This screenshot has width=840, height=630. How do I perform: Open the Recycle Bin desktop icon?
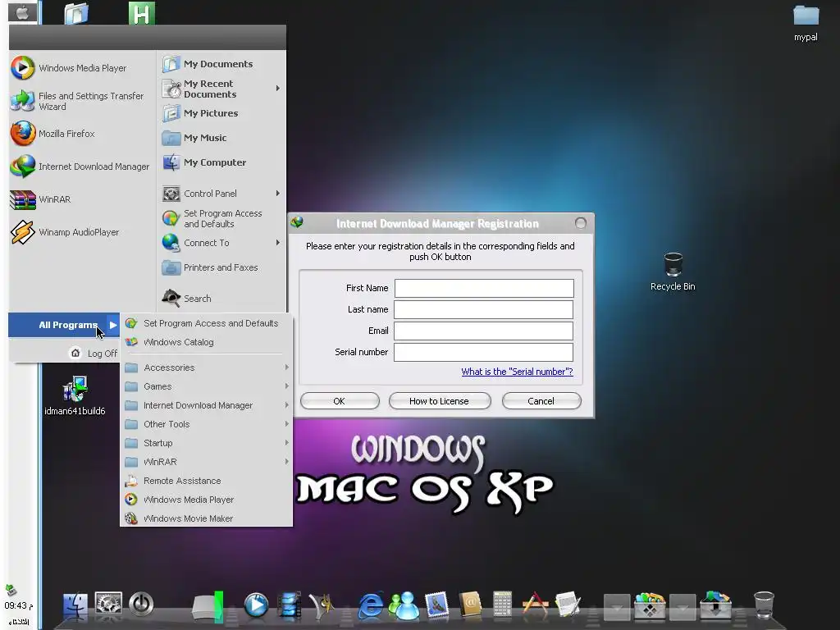[x=673, y=272]
